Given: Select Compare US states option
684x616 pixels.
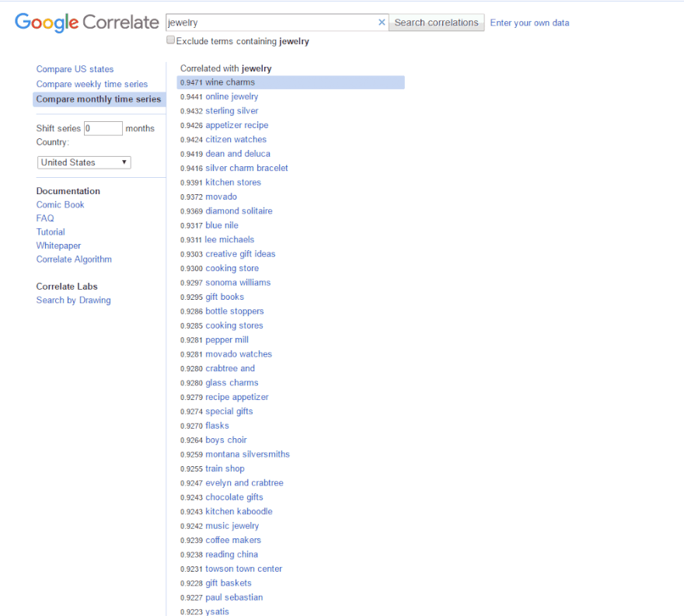Looking at the screenshot, I should point(75,69).
